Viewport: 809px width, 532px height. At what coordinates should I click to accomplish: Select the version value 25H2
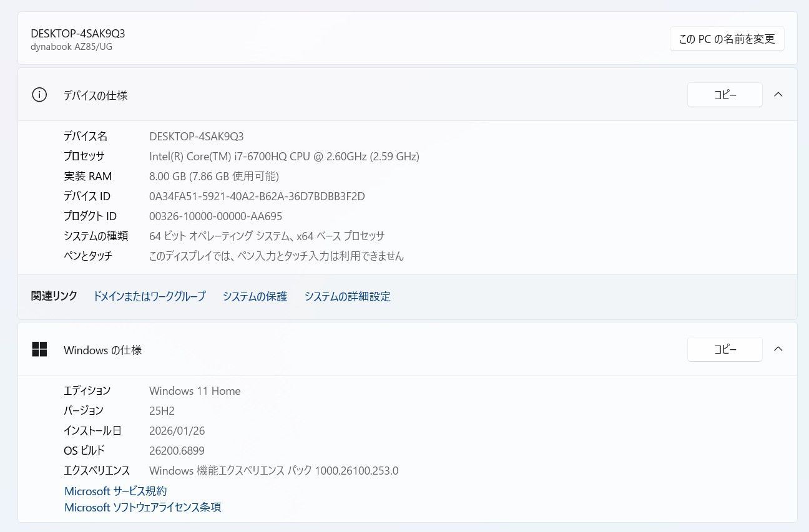click(x=162, y=410)
